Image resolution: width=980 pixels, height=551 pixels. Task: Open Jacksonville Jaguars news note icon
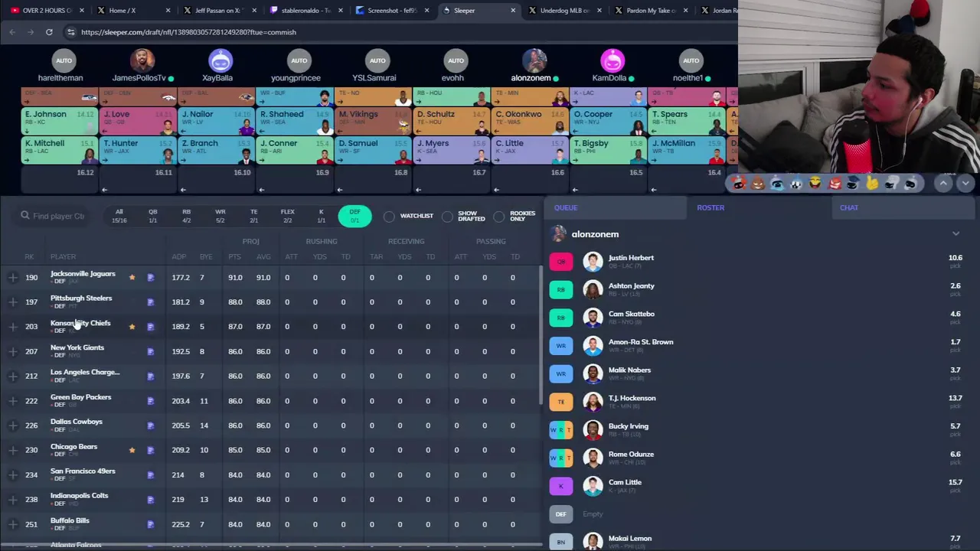[x=151, y=277]
